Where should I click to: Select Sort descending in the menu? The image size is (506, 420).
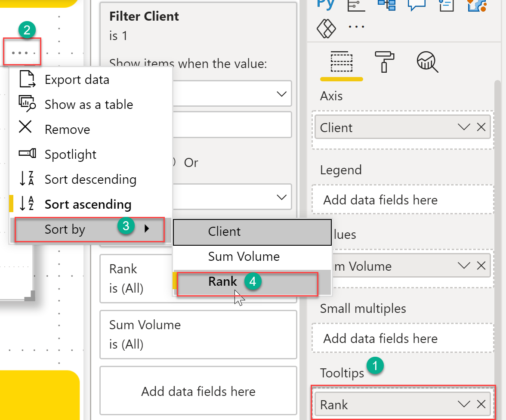90,179
